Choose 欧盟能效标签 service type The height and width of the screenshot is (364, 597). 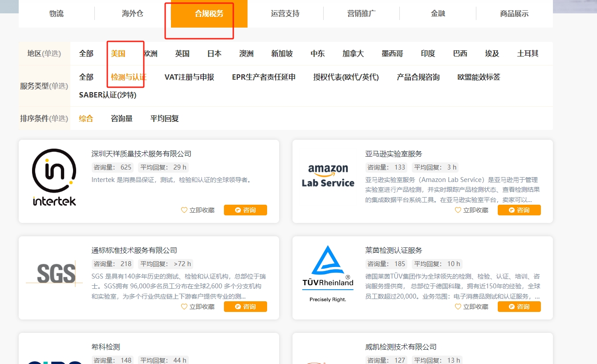point(479,77)
